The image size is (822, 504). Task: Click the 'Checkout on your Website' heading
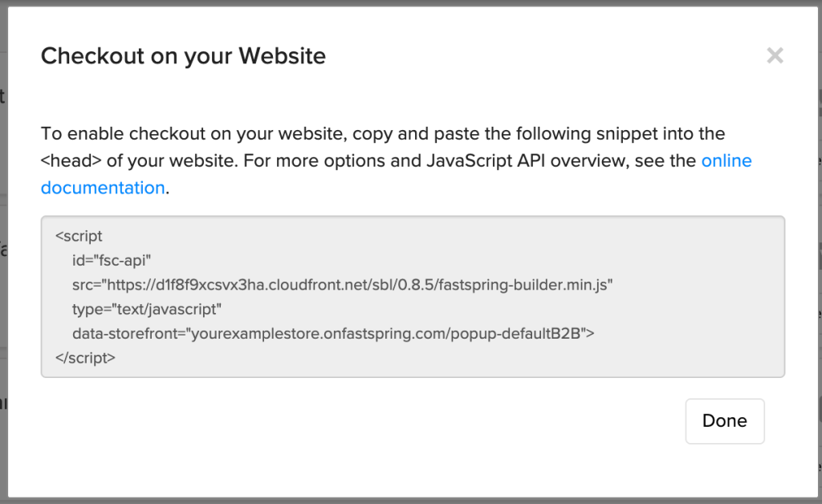coord(184,55)
